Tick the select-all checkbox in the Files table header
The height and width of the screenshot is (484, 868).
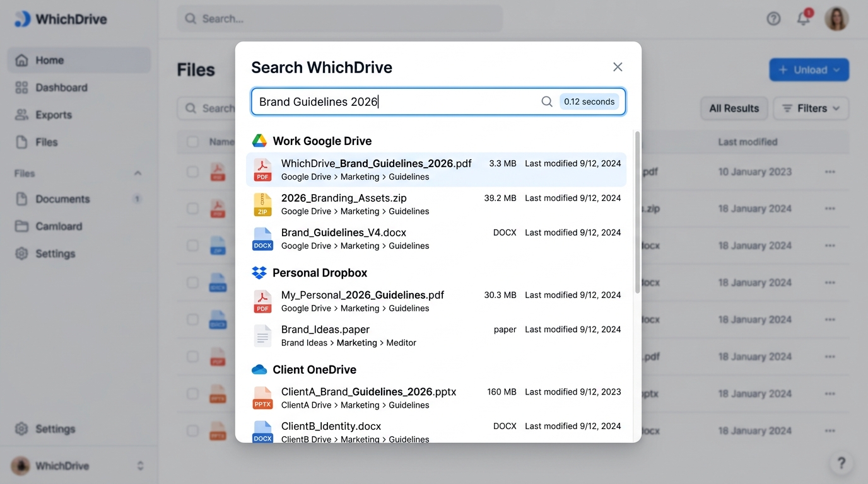pos(192,142)
